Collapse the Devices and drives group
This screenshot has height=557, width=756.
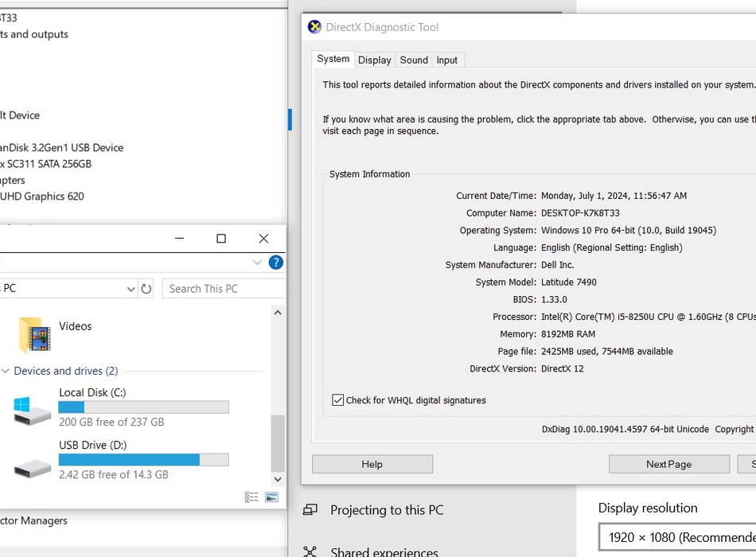pyautogui.click(x=6, y=371)
